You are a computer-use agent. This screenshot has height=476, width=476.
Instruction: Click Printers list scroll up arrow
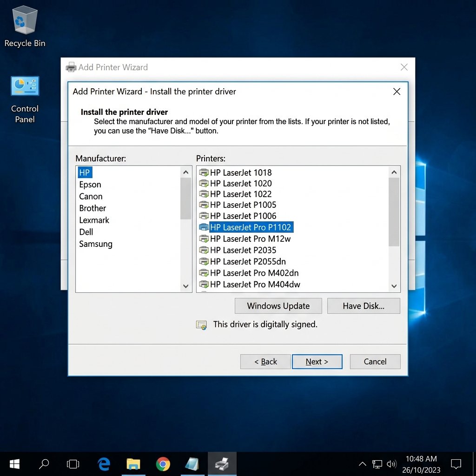[x=394, y=172]
